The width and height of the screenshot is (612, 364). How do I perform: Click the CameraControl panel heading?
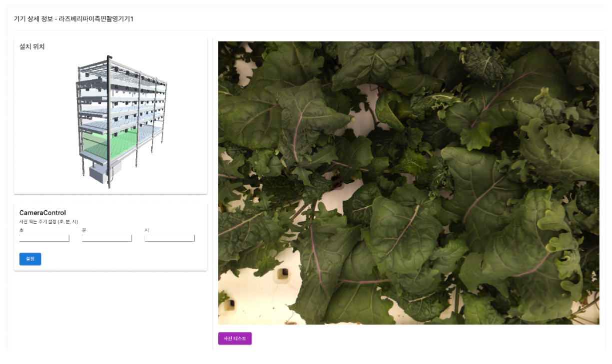(42, 213)
